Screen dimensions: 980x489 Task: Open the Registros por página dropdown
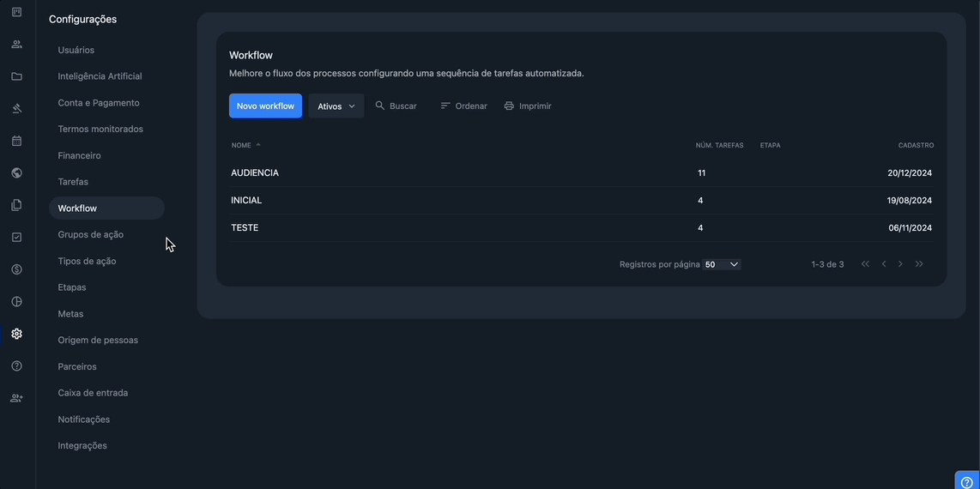click(x=722, y=264)
